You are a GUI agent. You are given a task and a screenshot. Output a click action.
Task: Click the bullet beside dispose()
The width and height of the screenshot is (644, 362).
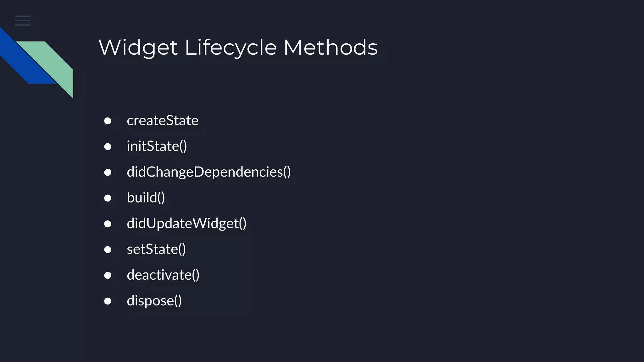point(108,301)
